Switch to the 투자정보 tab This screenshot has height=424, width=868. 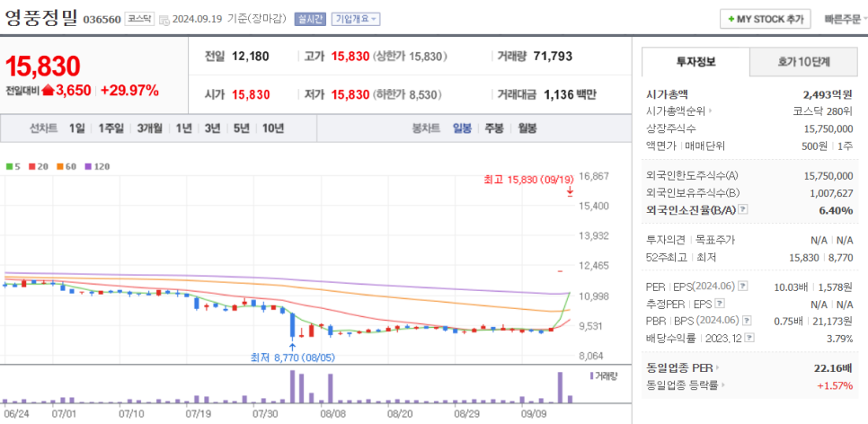pyautogui.click(x=695, y=62)
